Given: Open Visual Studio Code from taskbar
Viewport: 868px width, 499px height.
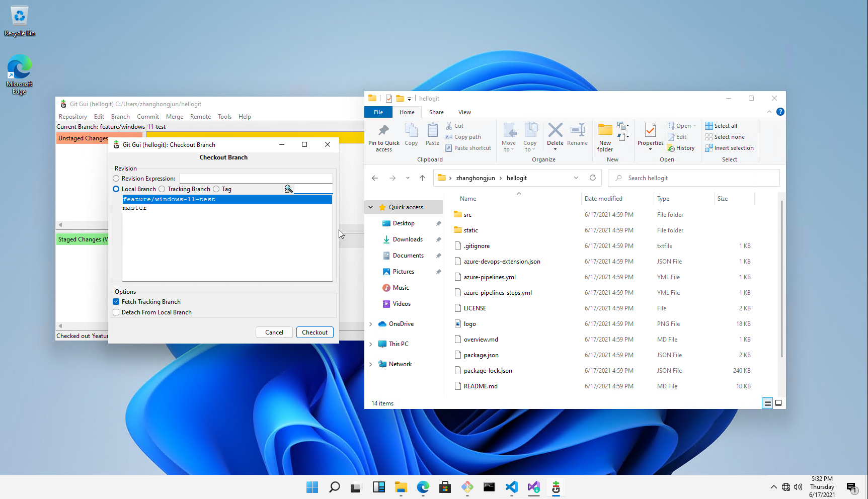Looking at the screenshot, I should tap(511, 487).
